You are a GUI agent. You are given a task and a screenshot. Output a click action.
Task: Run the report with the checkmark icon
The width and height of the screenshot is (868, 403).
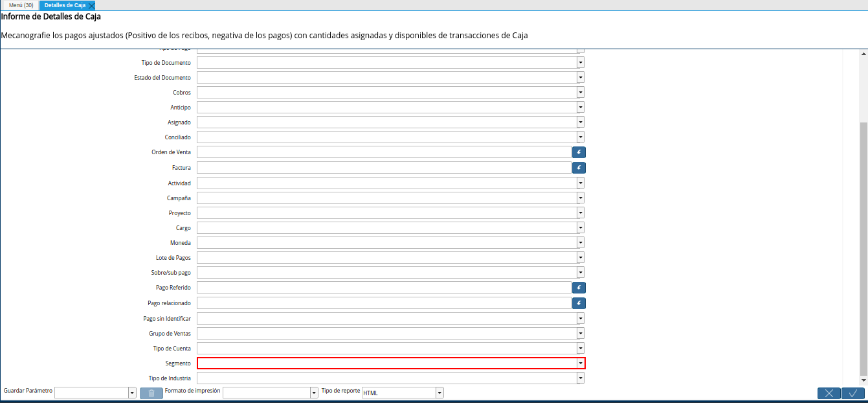coord(853,393)
